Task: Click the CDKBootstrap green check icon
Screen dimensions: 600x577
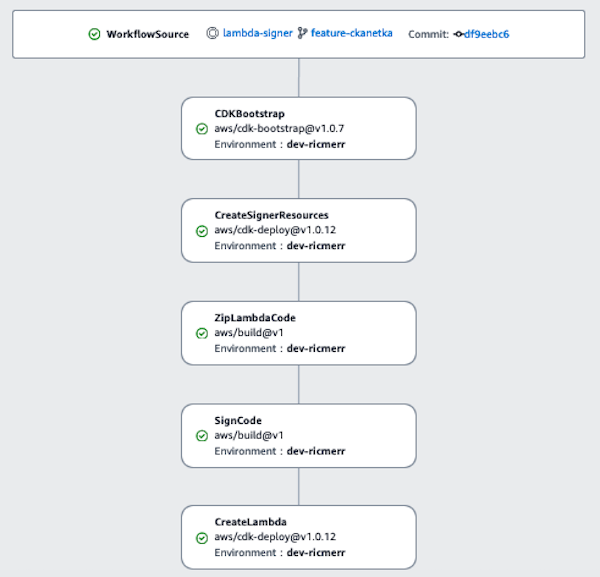Action: (x=202, y=129)
